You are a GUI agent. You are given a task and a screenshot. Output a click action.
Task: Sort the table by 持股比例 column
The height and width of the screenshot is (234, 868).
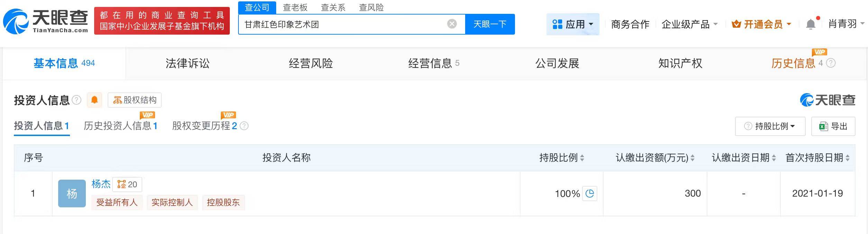point(582,158)
